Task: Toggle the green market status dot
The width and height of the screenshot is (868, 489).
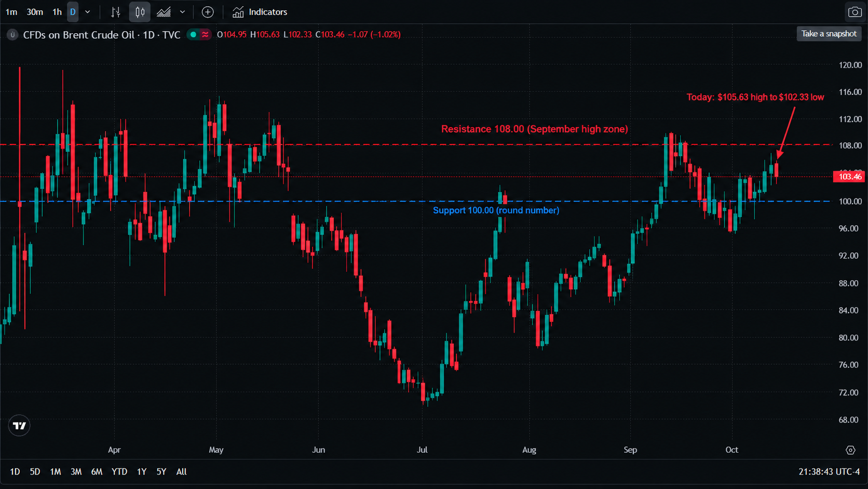Action: (x=193, y=35)
